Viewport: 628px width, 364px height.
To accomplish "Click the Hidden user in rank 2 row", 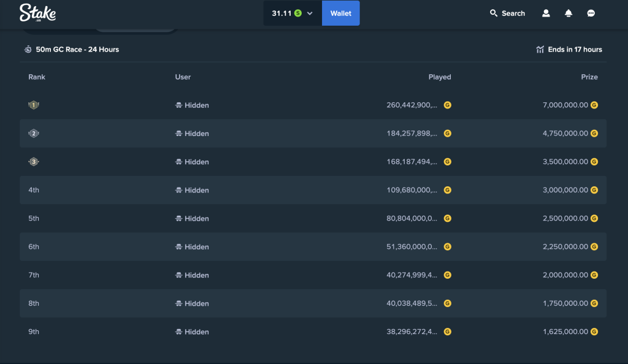I will 192,134.
